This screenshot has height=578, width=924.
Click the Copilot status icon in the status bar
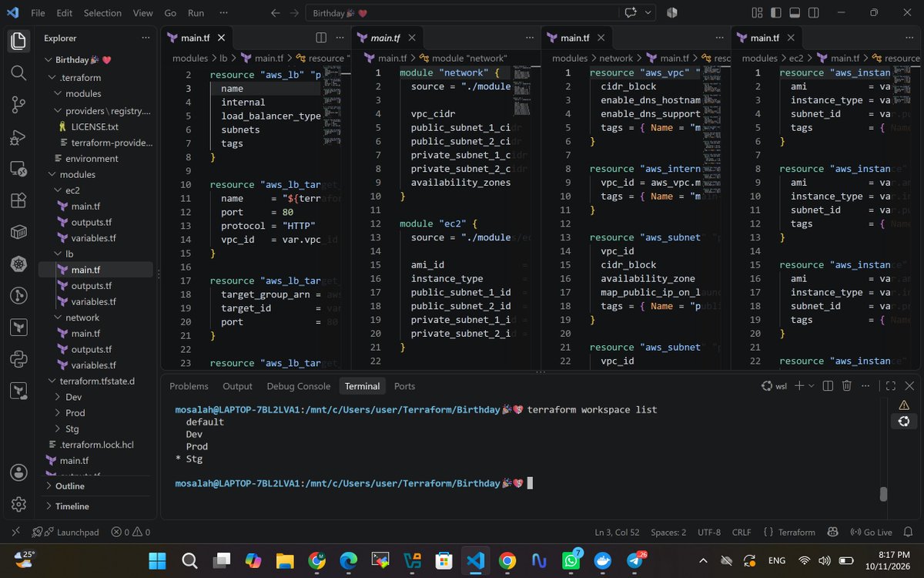coord(832,532)
